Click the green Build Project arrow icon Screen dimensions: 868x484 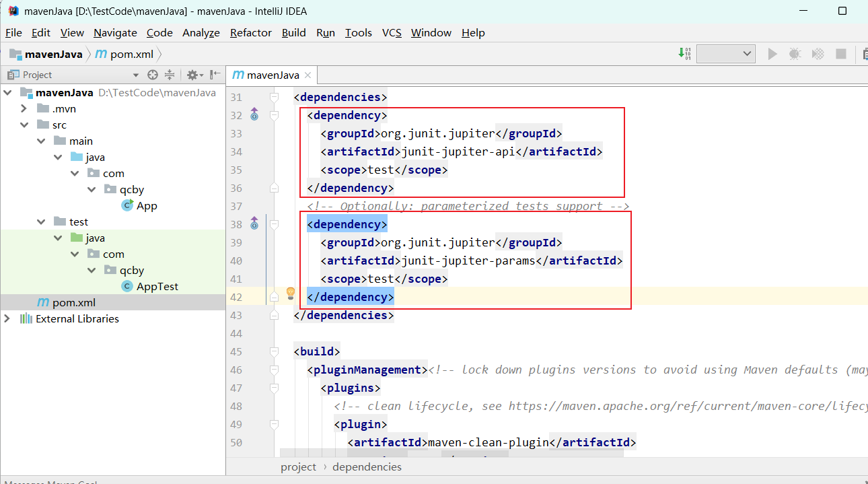[x=685, y=54]
